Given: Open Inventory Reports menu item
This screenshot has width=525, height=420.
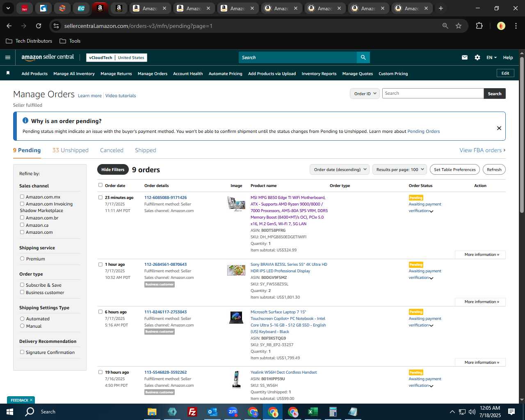Looking at the screenshot, I should tap(319, 74).
